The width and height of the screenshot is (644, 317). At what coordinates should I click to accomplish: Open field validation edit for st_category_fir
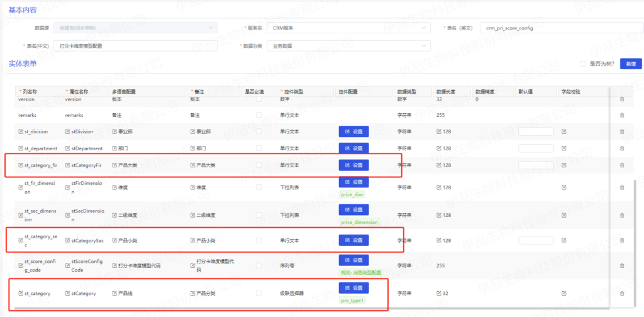pyautogui.click(x=564, y=165)
